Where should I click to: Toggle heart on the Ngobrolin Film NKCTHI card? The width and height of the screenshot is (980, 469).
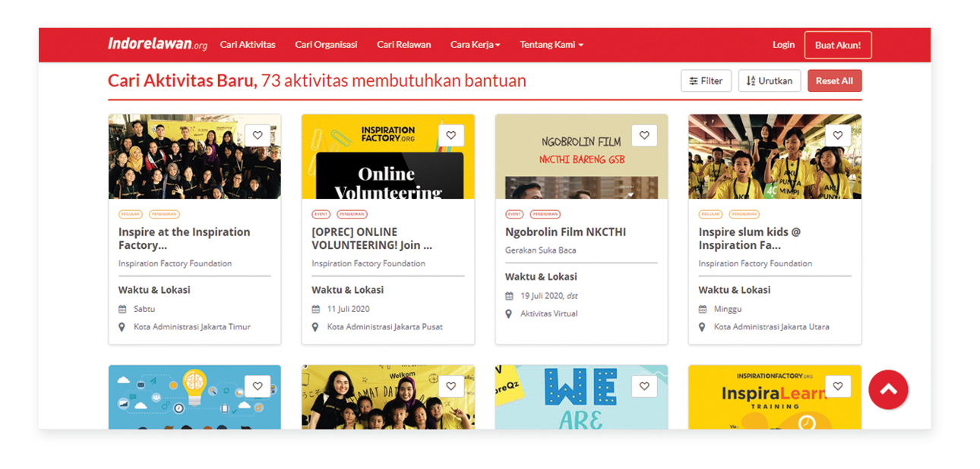[x=644, y=136]
